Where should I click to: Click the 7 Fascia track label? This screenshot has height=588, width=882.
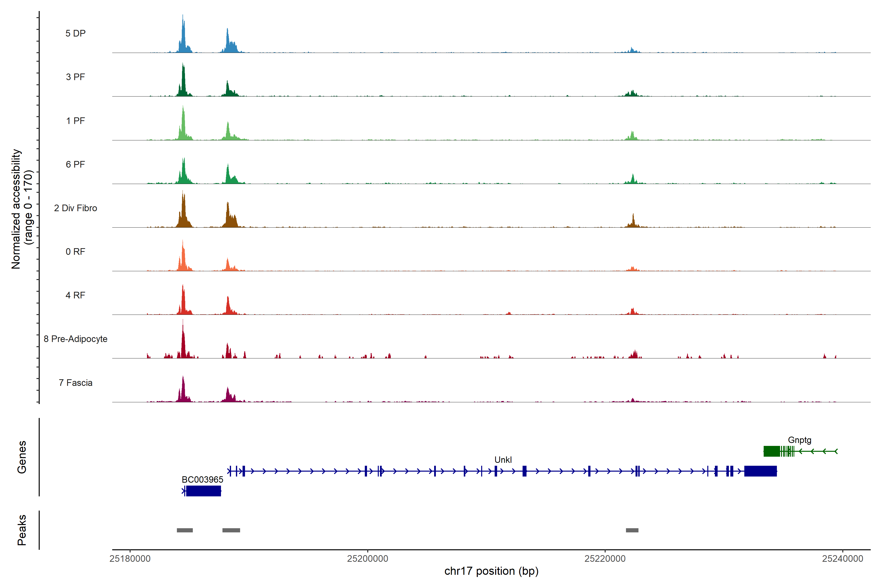pyautogui.click(x=75, y=383)
